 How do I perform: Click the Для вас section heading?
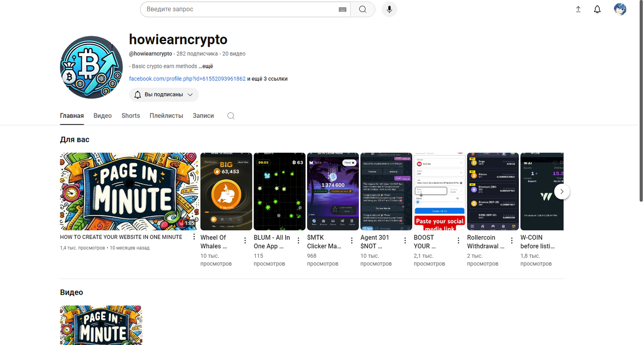[74, 140]
